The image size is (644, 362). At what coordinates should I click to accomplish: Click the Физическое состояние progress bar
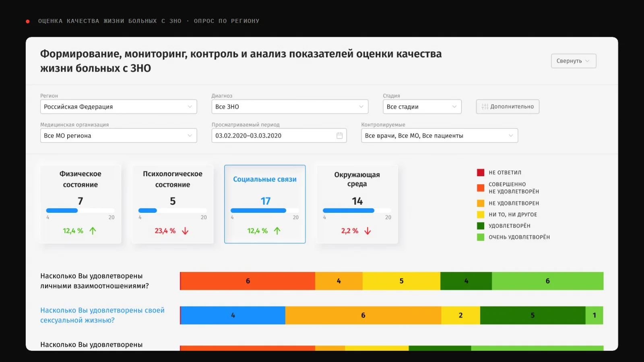click(80, 210)
